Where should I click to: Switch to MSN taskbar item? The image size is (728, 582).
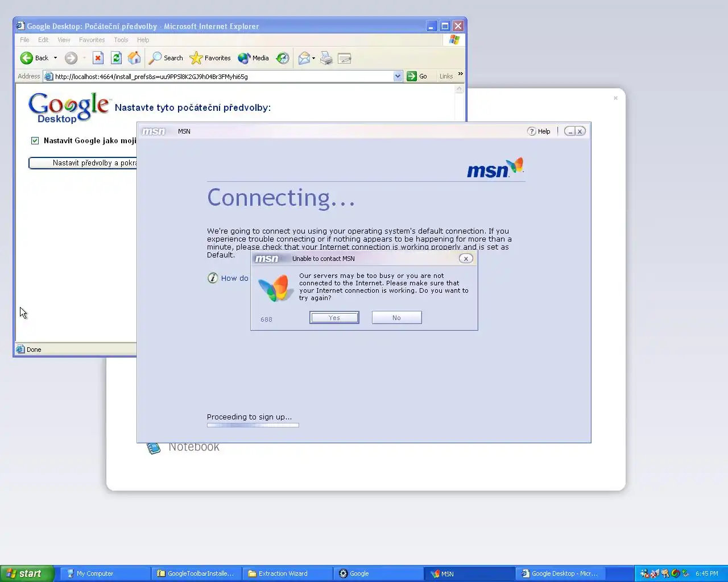(470, 573)
